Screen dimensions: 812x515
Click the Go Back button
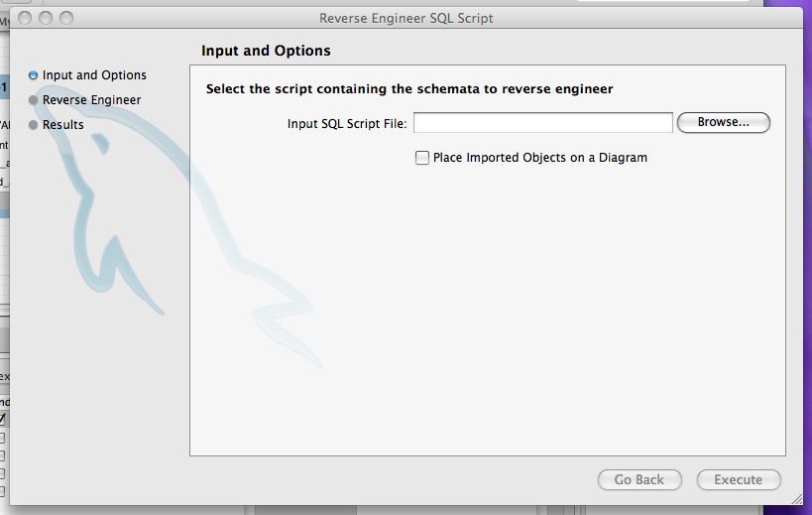[x=639, y=480]
